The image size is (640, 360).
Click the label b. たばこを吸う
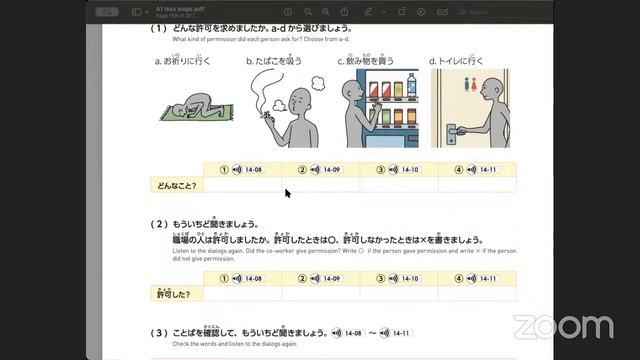[x=274, y=60]
